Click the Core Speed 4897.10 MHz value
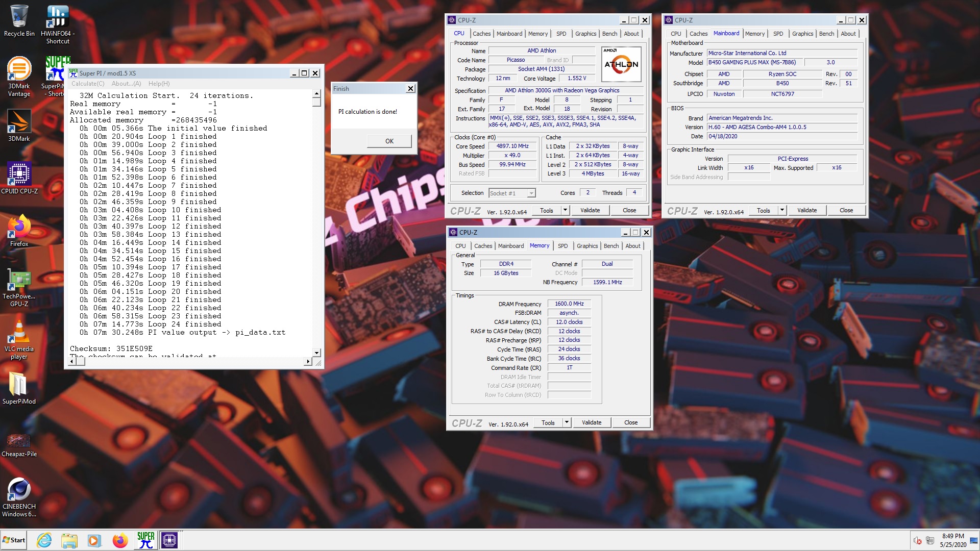The height and width of the screenshot is (551, 980). [512, 146]
